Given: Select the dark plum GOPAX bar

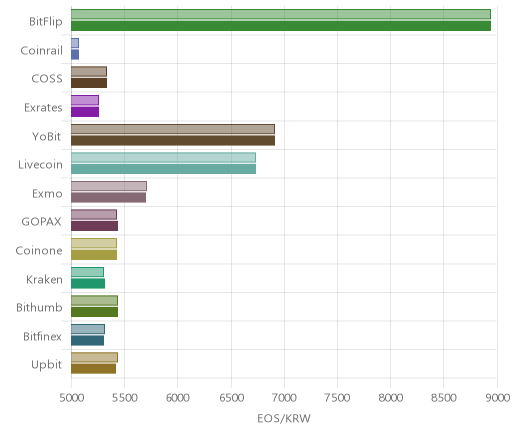Looking at the screenshot, I should [94, 226].
